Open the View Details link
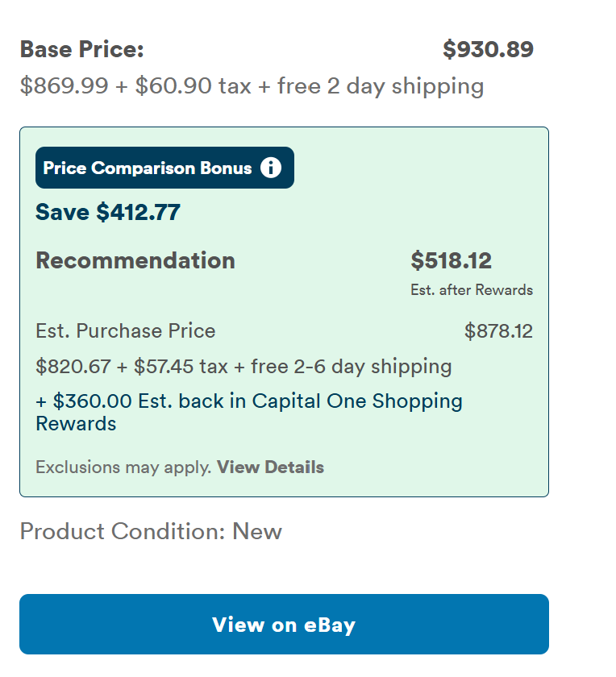 tap(270, 467)
